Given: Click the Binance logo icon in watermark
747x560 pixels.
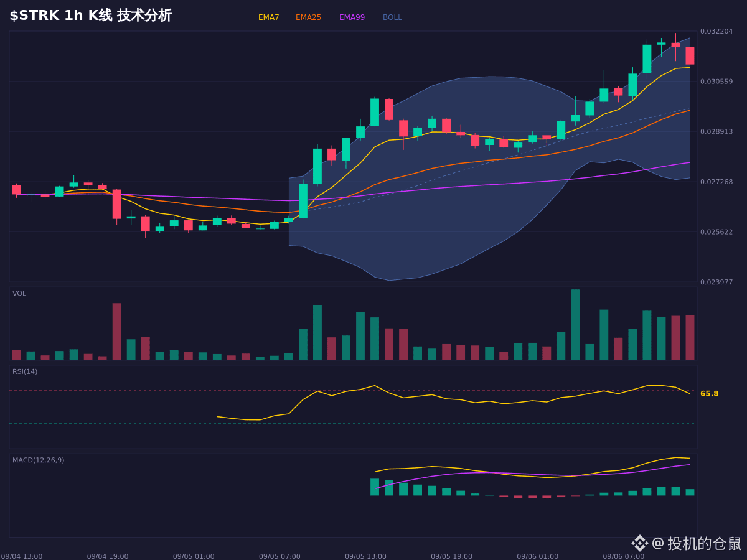Looking at the screenshot, I should click(x=640, y=543).
